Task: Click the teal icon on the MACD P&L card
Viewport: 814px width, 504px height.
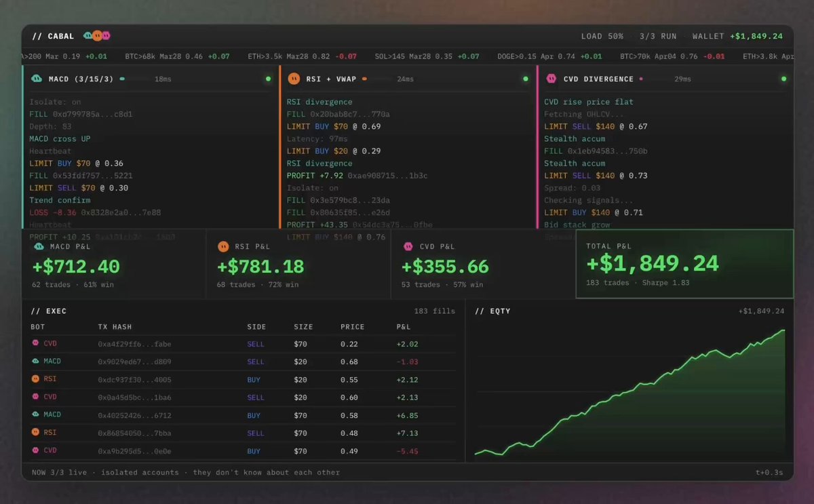Action: click(39, 247)
